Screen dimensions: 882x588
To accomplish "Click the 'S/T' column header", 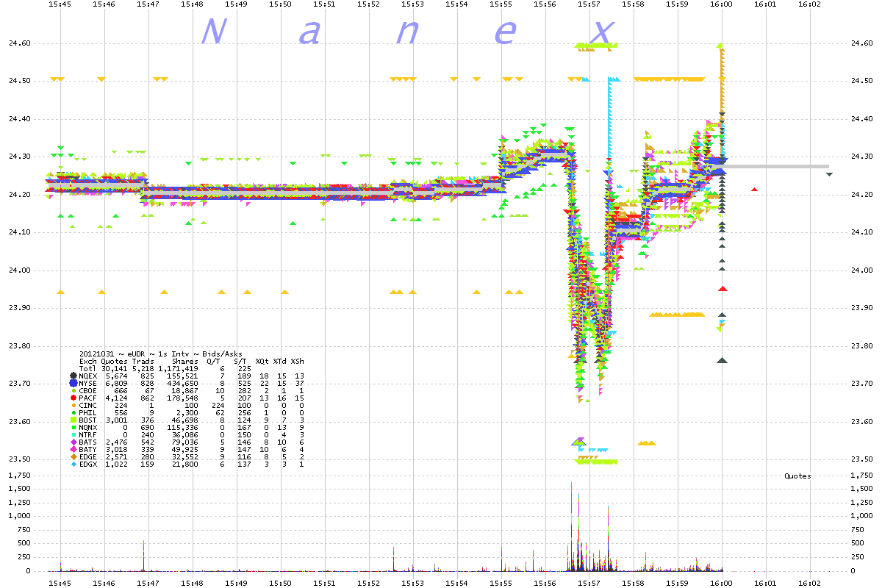I will click(x=240, y=361).
